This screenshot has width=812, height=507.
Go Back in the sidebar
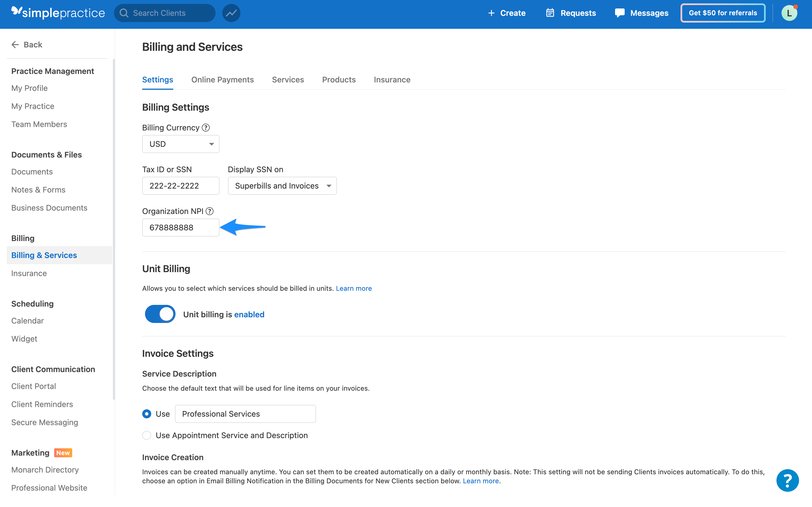(x=27, y=45)
